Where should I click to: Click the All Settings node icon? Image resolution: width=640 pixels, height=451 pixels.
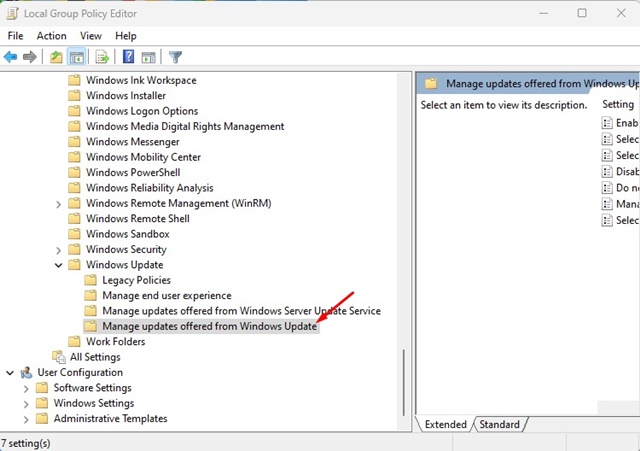[59, 357]
